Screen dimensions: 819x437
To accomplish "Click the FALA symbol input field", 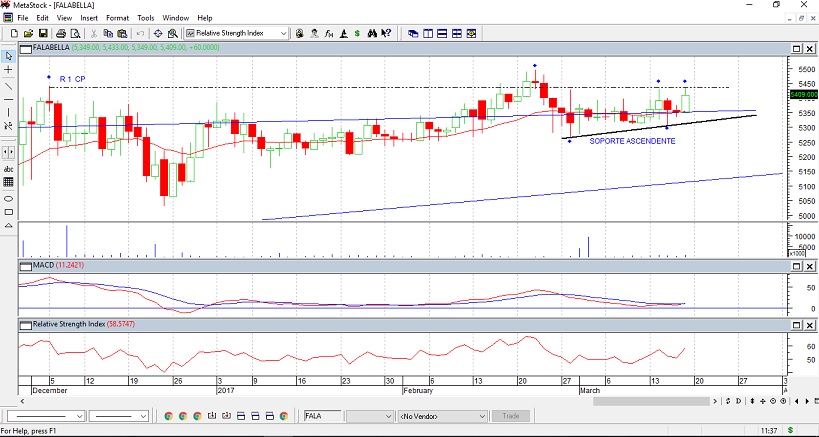I will pyautogui.click(x=320, y=415).
